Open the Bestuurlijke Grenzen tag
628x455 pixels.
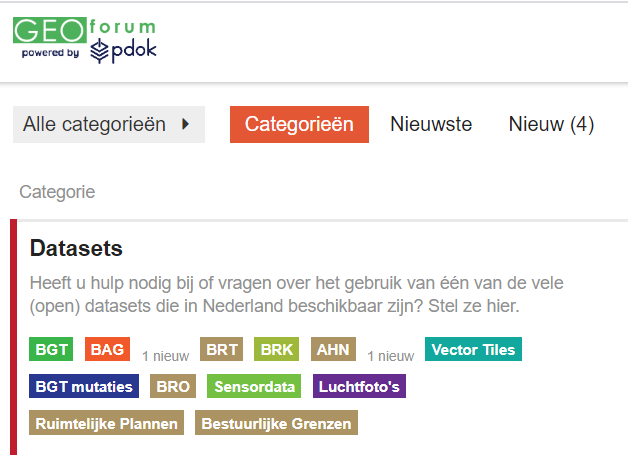click(x=276, y=424)
